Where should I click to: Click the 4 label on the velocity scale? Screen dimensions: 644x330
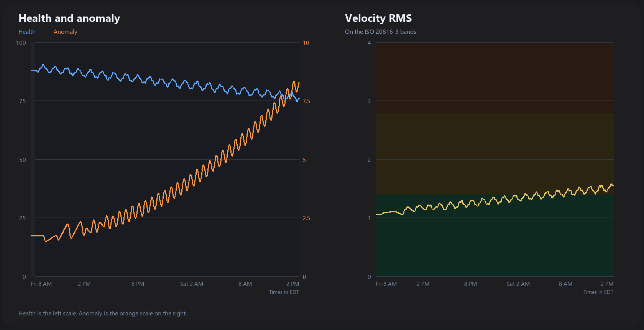(x=369, y=43)
